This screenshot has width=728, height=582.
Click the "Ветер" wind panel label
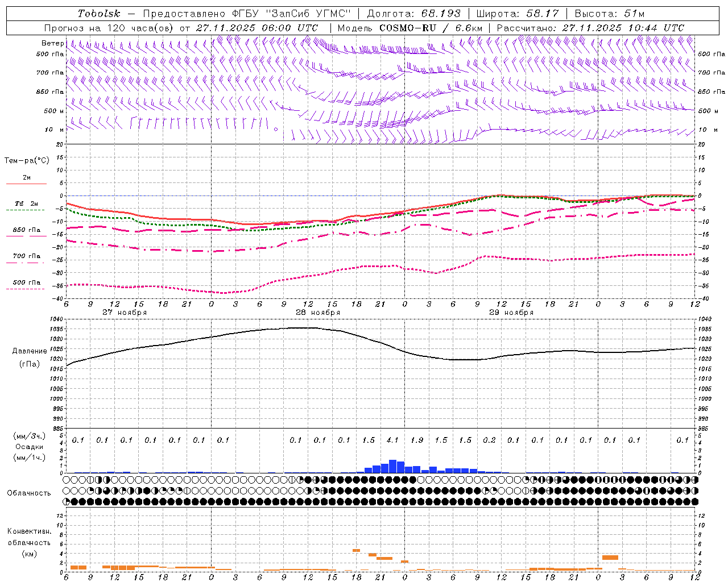[53, 43]
